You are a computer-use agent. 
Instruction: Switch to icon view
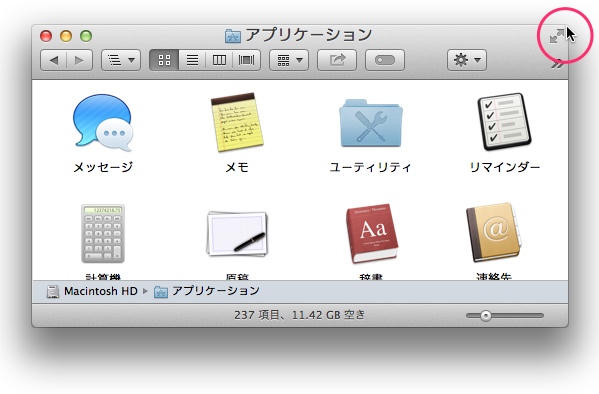pyautogui.click(x=164, y=60)
